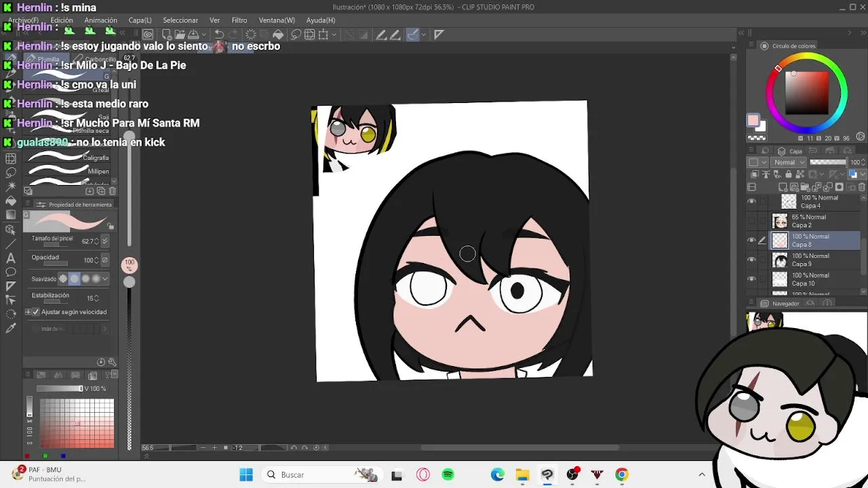Screen dimensions: 868x488
Task: Select the lasso selection tool in left toolbar
Action: tap(11, 172)
